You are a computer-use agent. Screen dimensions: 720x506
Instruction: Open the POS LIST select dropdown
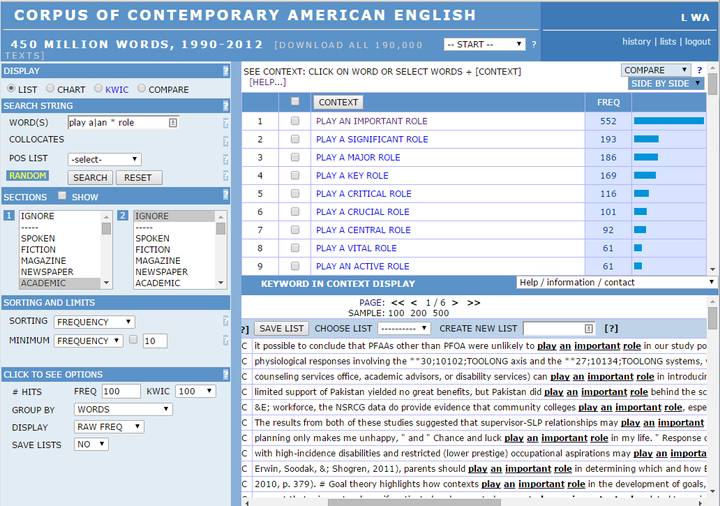pyautogui.click(x=104, y=159)
